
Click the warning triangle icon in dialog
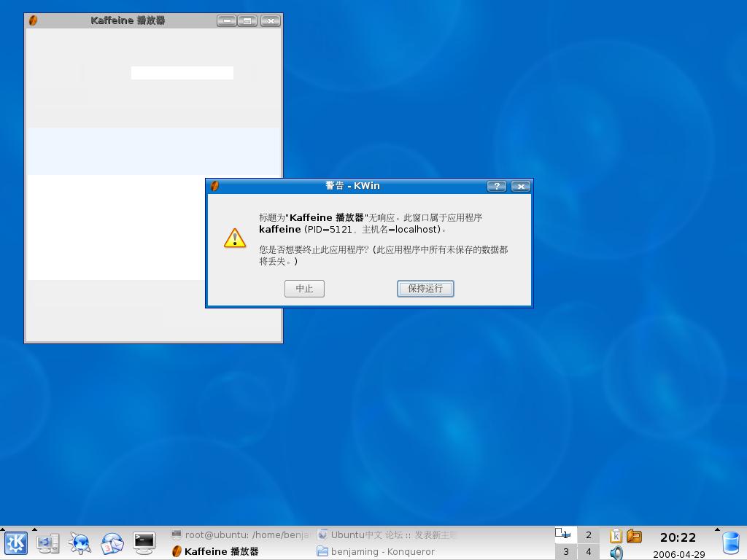[x=235, y=238]
